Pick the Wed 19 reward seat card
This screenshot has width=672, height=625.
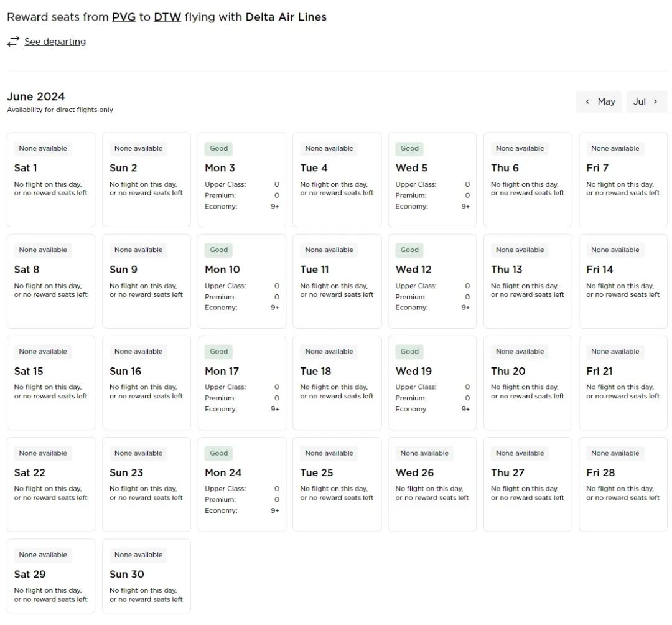(432, 382)
